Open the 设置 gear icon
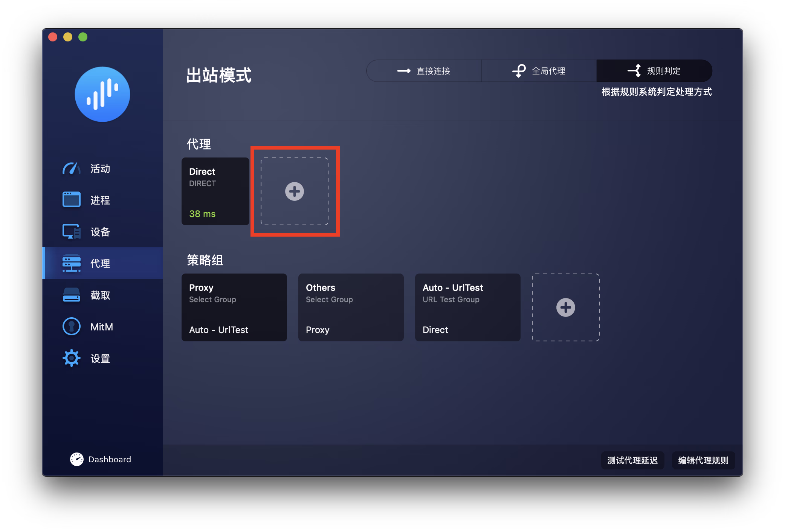Viewport: 785px width, 532px height. pyautogui.click(x=71, y=358)
